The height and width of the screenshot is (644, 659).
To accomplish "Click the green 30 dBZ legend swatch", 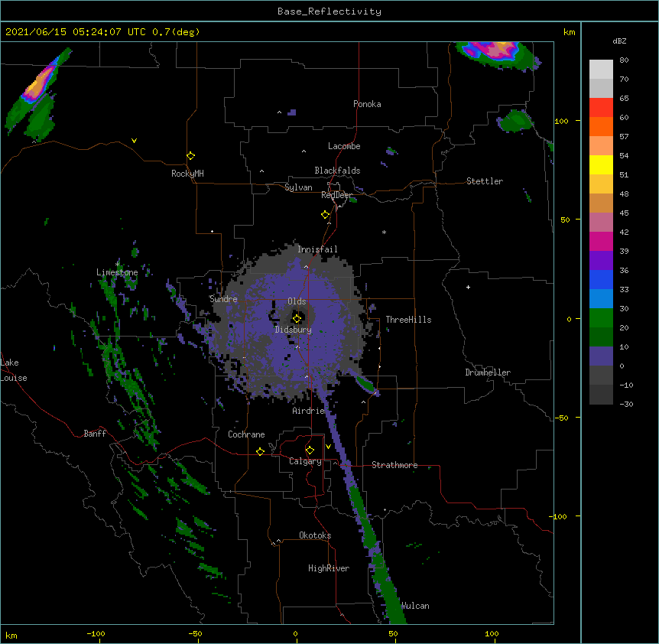I will point(601,318).
